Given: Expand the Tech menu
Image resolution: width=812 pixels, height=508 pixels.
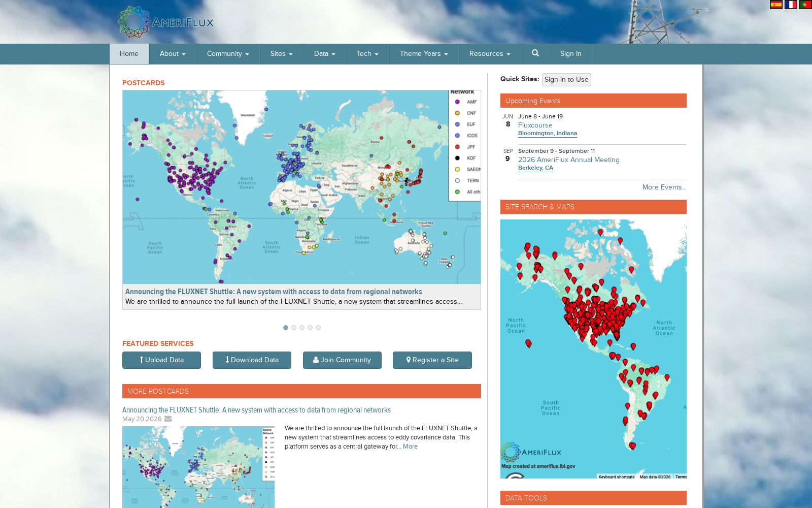Looking at the screenshot, I should [x=367, y=54].
